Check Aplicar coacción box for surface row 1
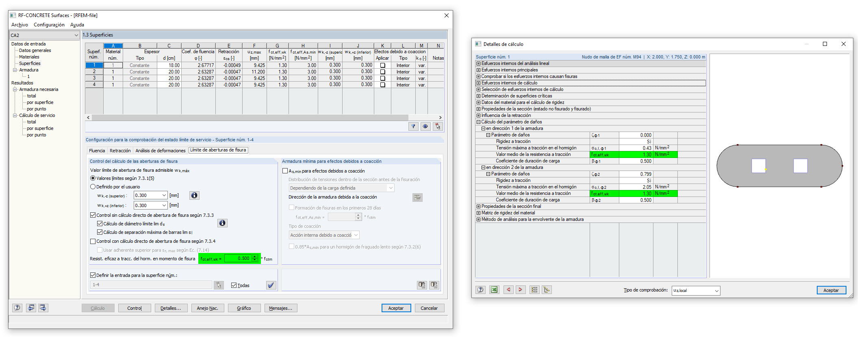 click(382, 65)
